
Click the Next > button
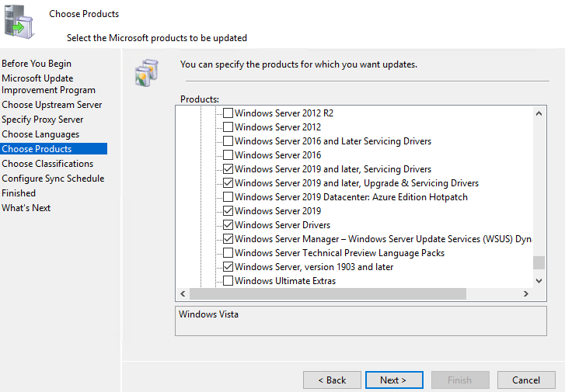[394, 380]
